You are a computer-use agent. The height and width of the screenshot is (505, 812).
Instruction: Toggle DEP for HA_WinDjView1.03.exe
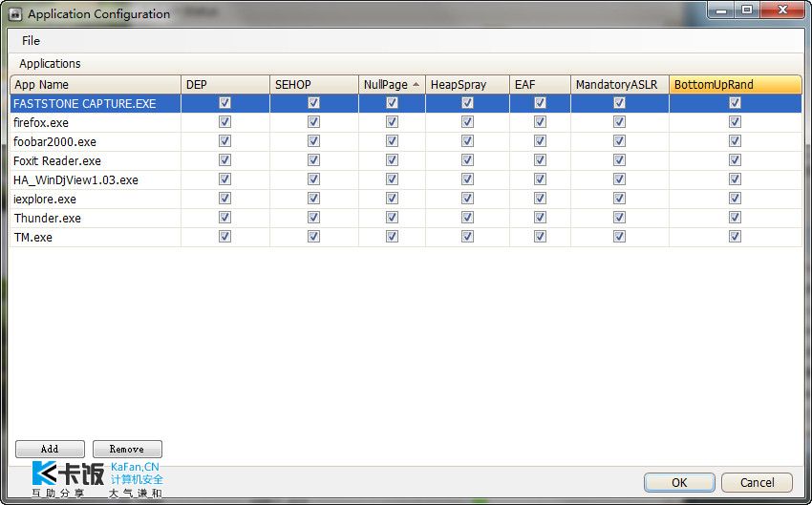point(224,179)
